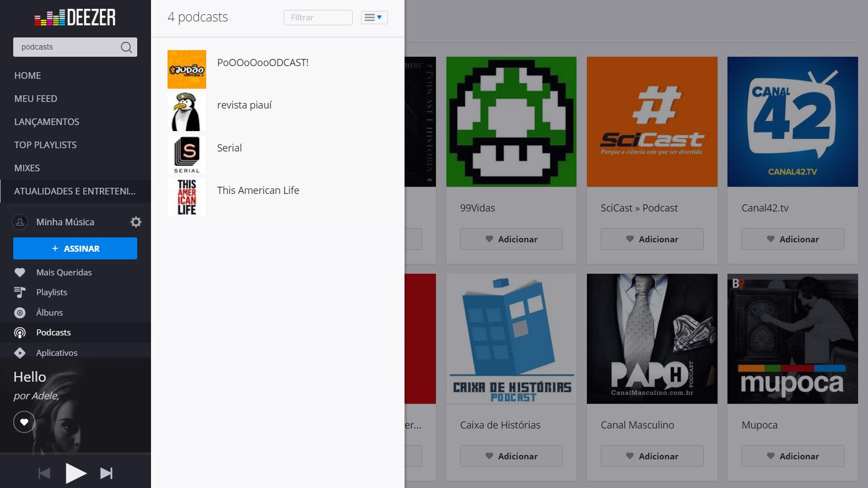Viewport: 868px width, 488px height.
Task: Click Adicionar under SciCast » Podcast
Action: pyautogui.click(x=652, y=239)
